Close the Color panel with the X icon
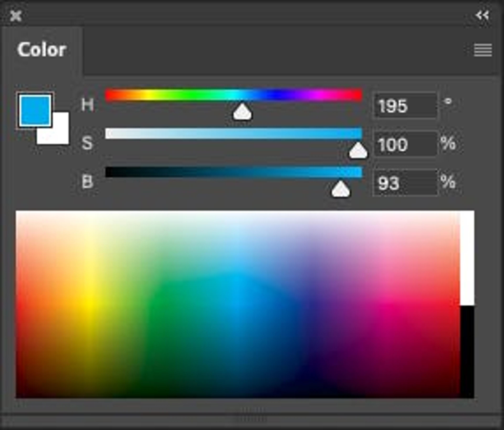The image size is (504, 430). 16,16
